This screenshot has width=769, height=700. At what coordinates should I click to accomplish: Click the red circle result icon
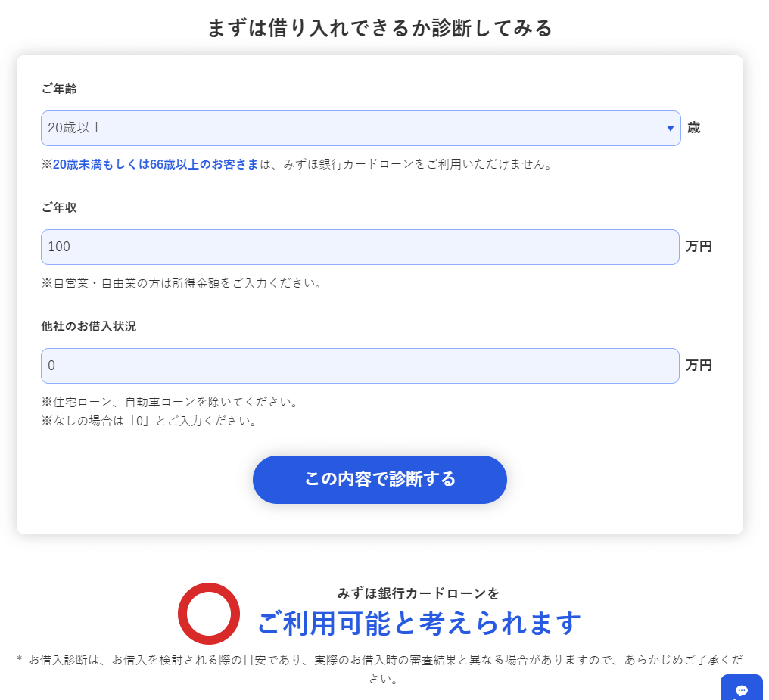[209, 613]
